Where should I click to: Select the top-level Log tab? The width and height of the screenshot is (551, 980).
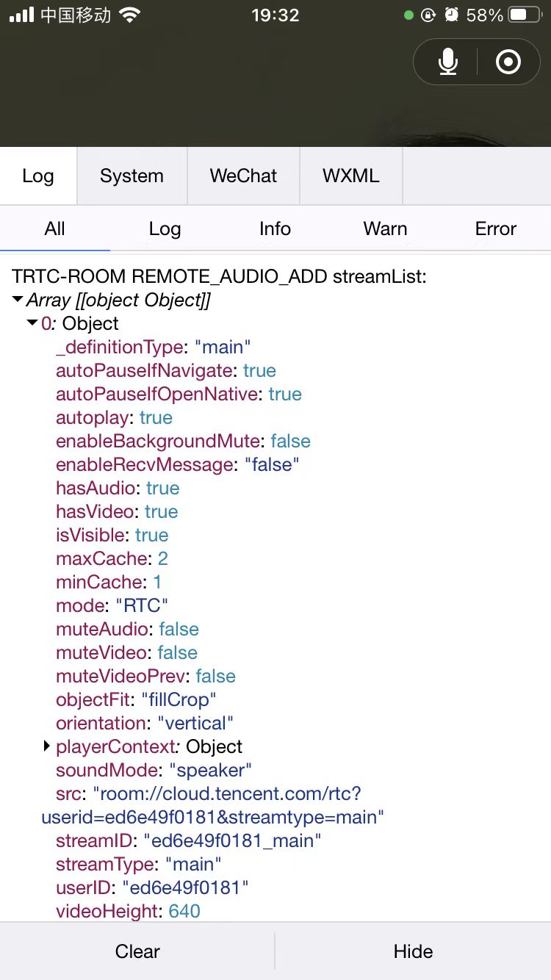pyautogui.click(x=38, y=176)
